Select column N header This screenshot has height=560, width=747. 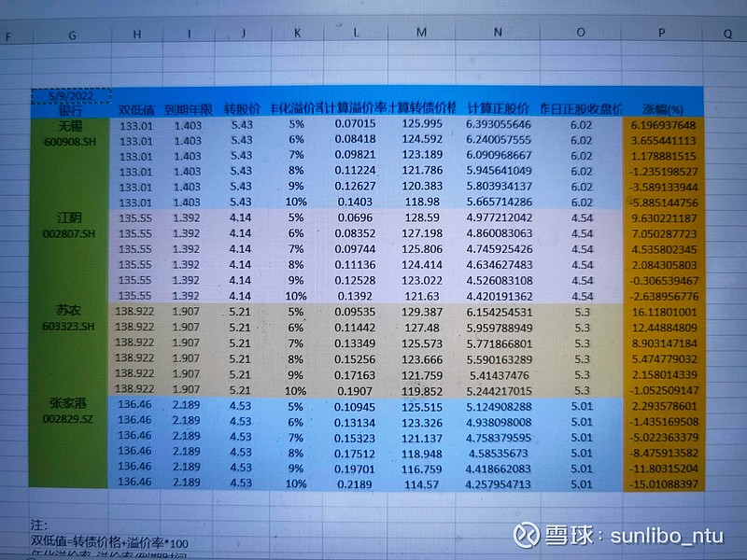(x=498, y=33)
